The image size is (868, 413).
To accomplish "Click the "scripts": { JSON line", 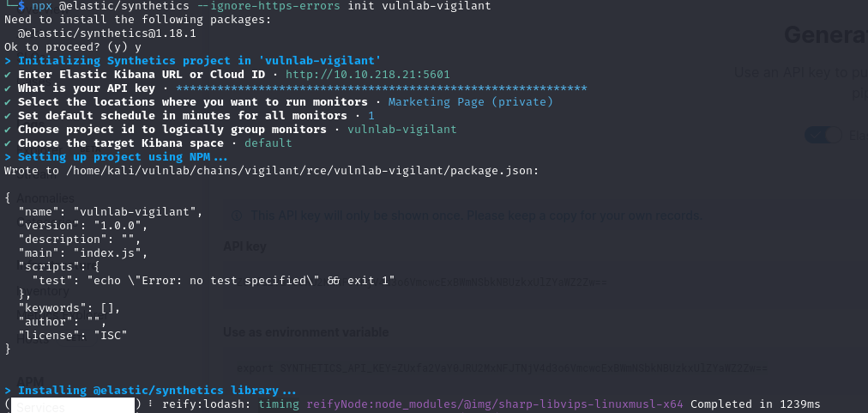I will 58,267.
